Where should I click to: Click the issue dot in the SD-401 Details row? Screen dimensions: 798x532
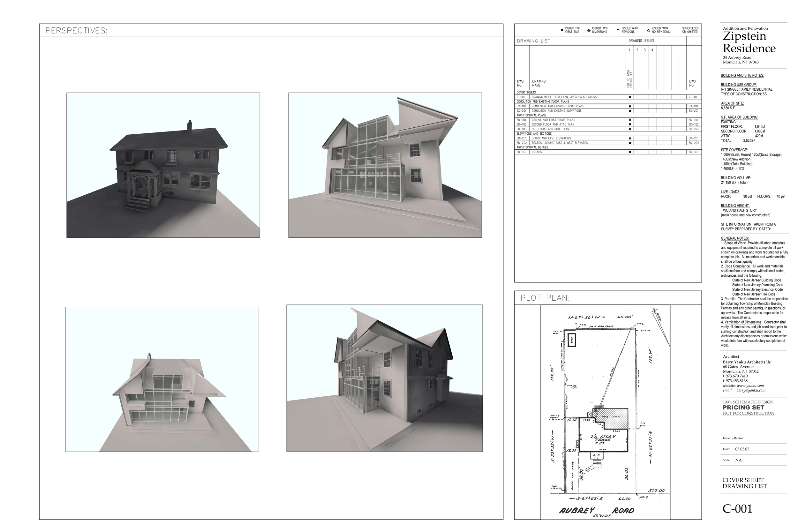(630, 152)
